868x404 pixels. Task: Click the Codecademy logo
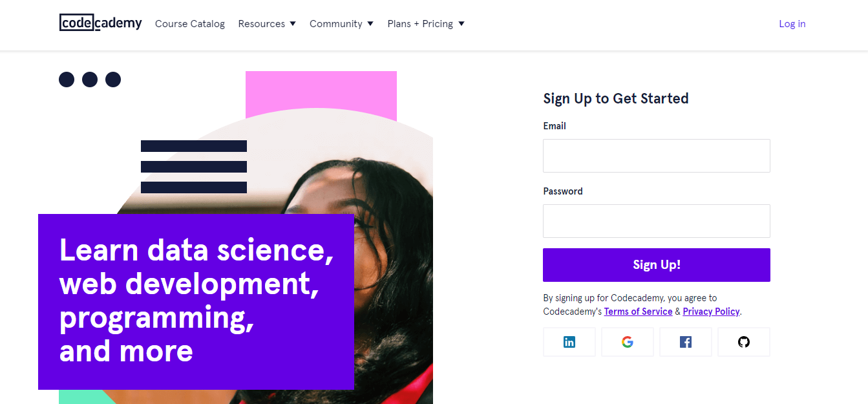point(100,23)
